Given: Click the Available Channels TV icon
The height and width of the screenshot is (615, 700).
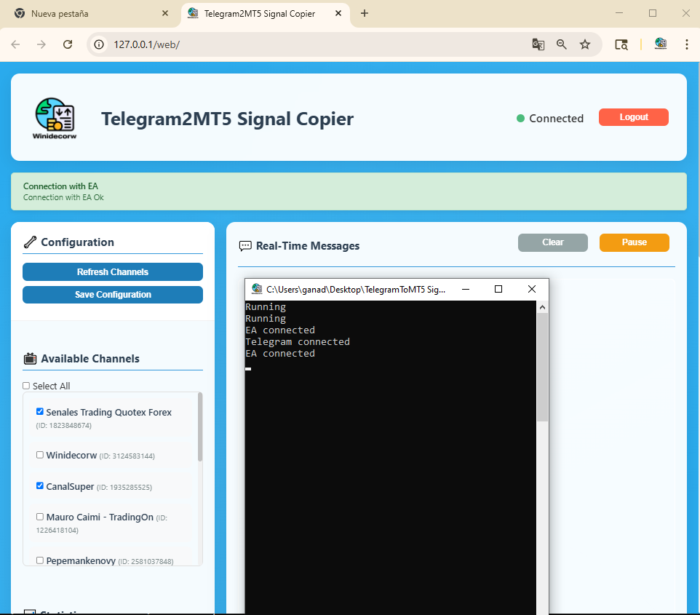Looking at the screenshot, I should click(x=30, y=359).
